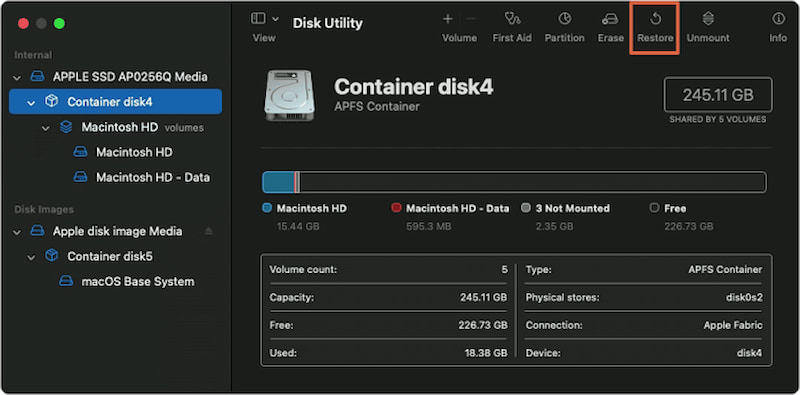Click the Internal section header
Screen dimensions: 800x395
(x=33, y=55)
